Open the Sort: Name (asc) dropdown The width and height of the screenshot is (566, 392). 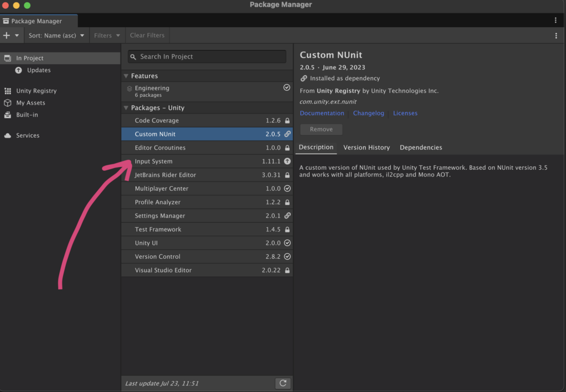pos(57,35)
